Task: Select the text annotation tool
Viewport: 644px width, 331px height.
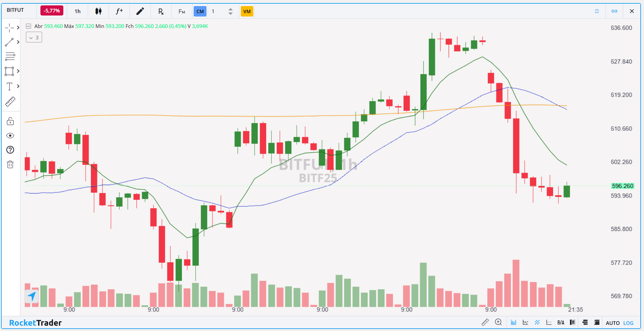Action: (9, 86)
